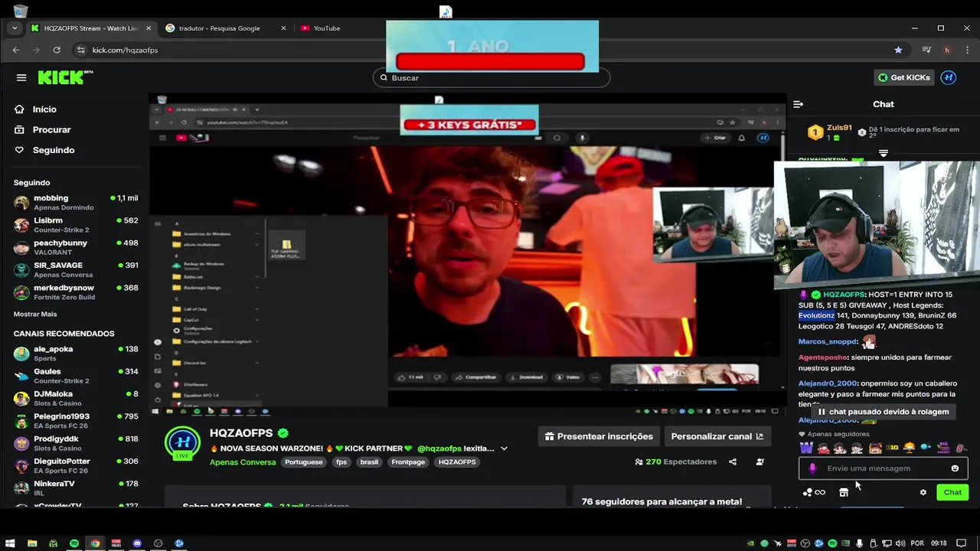Screen dimensions: 980x551
Task: Open the emoji picker in chat input
Action: point(955,468)
